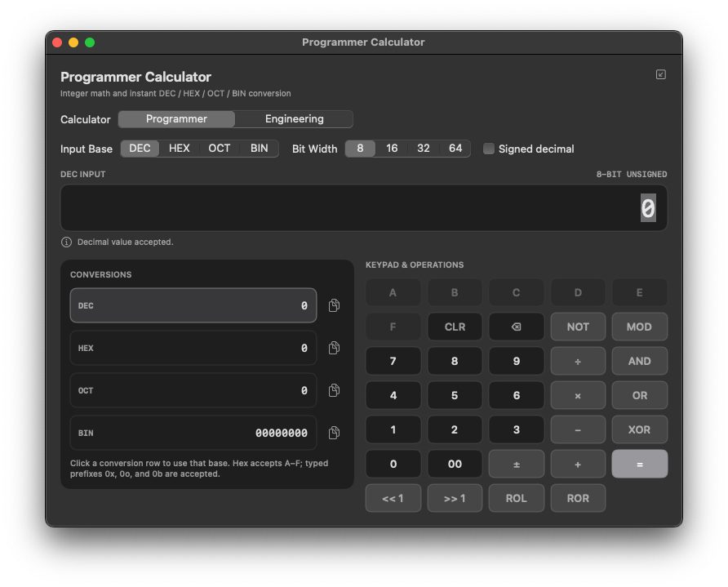Select DEC as input base
728x587 pixels.
(140, 149)
